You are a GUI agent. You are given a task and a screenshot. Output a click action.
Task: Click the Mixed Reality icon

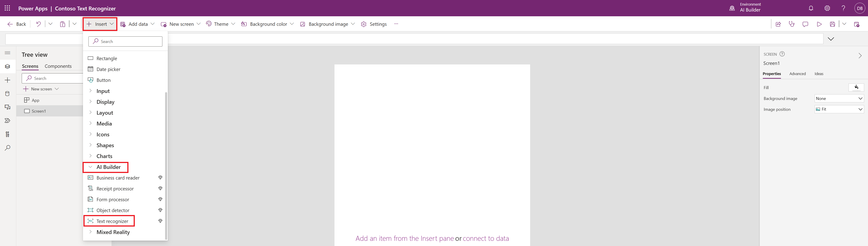click(x=90, y=232)
